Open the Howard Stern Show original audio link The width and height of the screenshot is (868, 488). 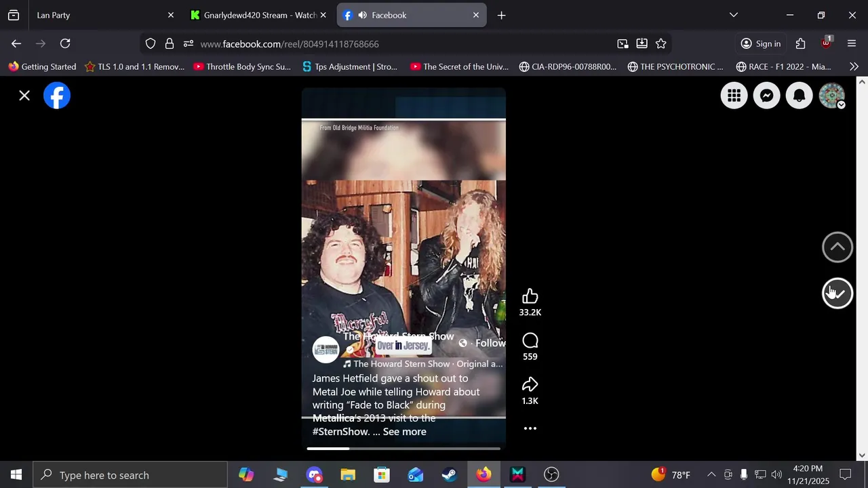422,364
